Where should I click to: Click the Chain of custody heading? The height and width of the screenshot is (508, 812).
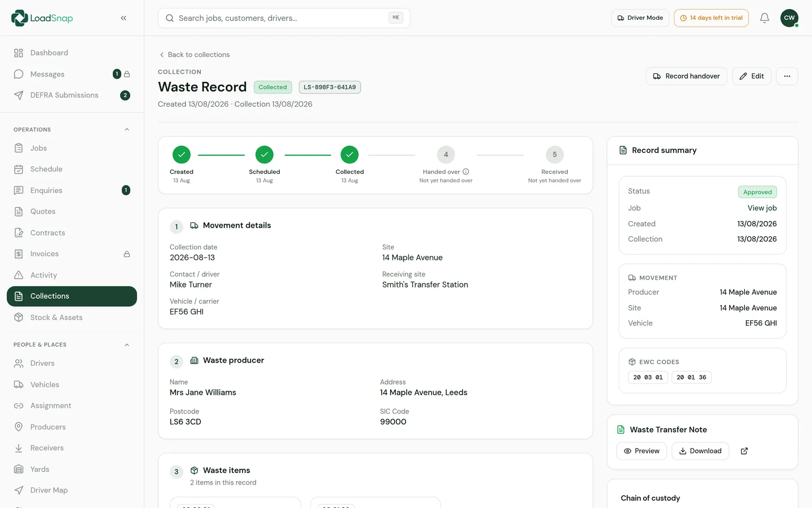click(650, 498)
